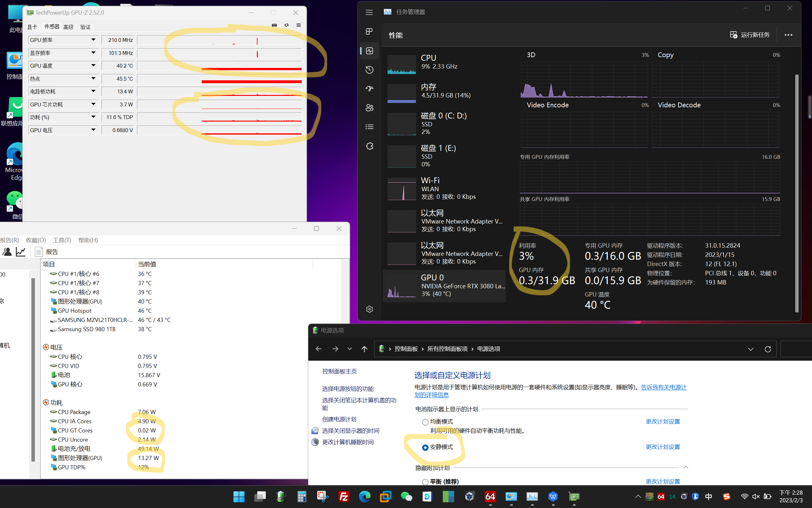The image size is (812, 508).
Task: Open Task Manager Services icon
Action: (x=370, y=146)
